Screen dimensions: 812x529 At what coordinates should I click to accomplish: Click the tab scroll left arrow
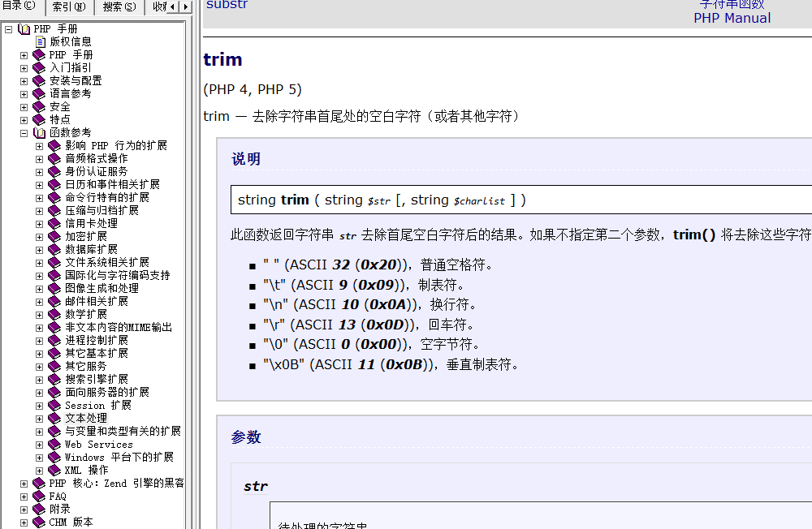click(x=172, y=6)
